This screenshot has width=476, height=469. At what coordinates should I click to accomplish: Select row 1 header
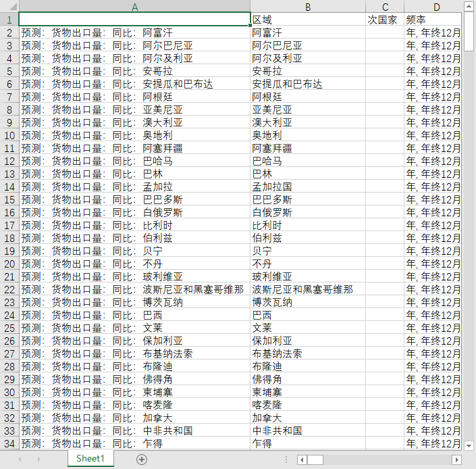point(9,20)
